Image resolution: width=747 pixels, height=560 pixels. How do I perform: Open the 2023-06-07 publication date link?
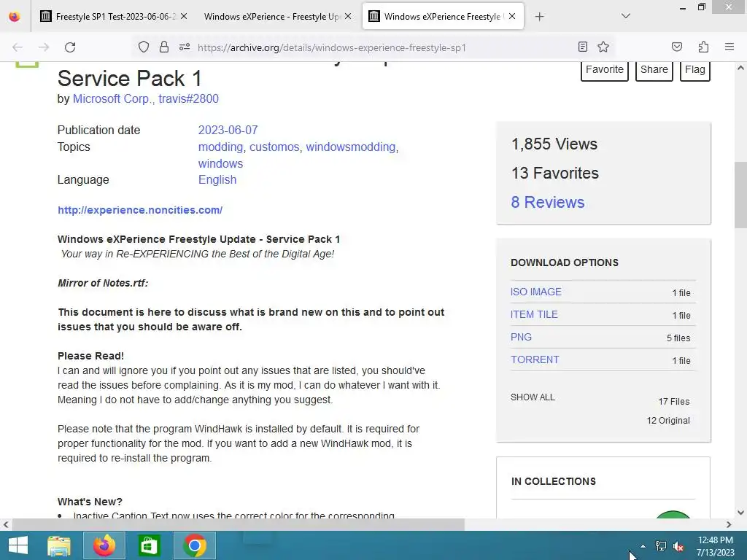click(x=228, y=130)
